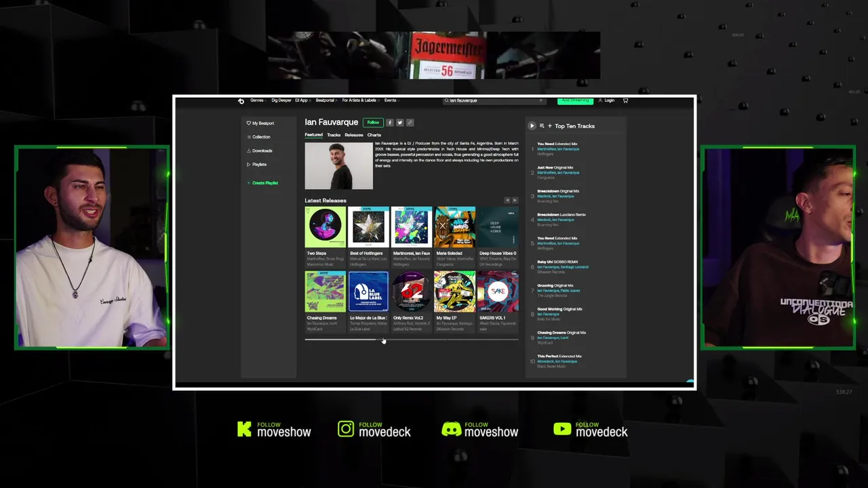
Task: Click the Beatport logo icon
Action: pyautogui.click(x=241, y=101)
